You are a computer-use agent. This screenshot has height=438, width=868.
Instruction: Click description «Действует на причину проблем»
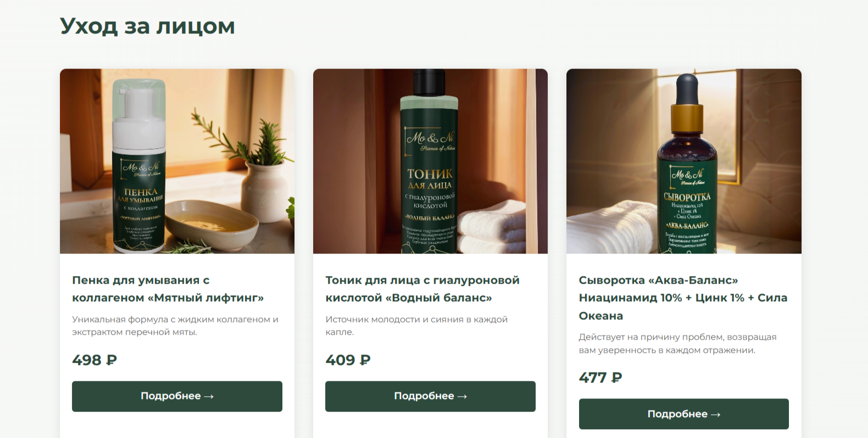pyautogui.click(x=677, y=343)
